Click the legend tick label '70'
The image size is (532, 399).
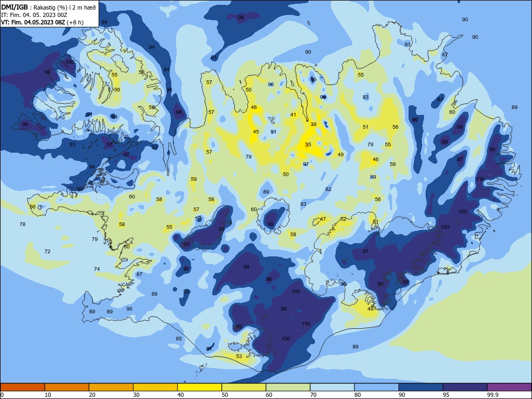pos(313,395)
